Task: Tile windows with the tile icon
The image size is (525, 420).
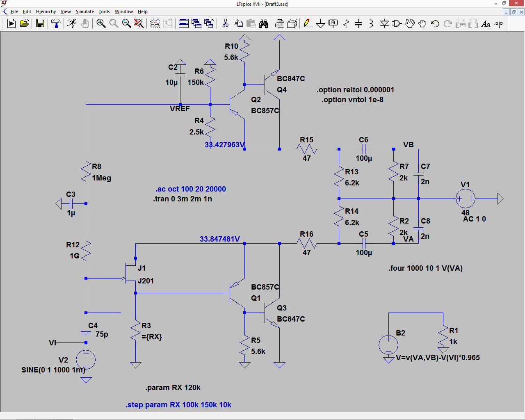Action: [x=184, y=23]
